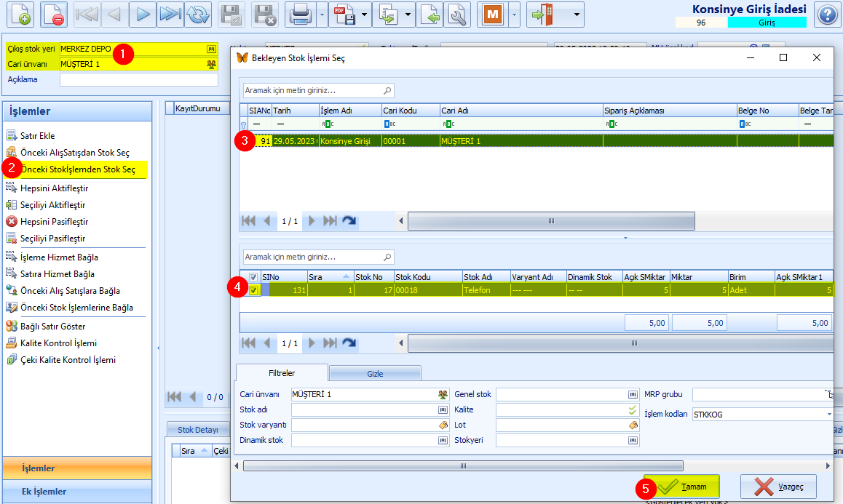Click lookup icon in Çıkış stok yeri field
The width and height of the screenshot is (843, 504).
point(211,49)
